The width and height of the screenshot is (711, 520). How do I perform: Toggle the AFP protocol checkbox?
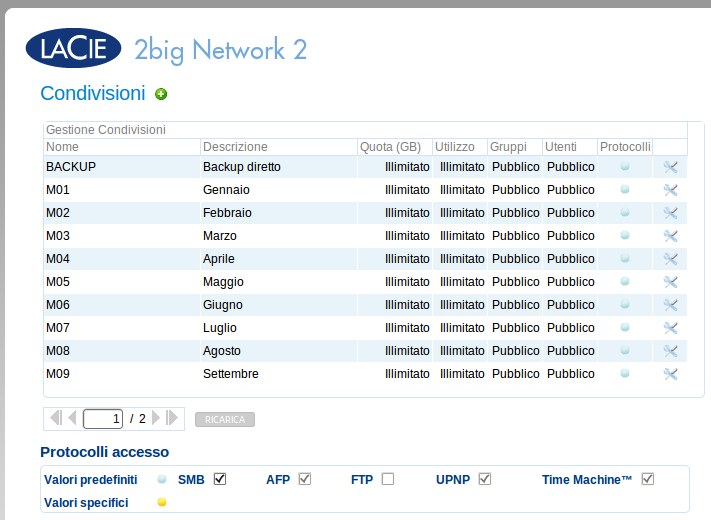coord(305,479)
